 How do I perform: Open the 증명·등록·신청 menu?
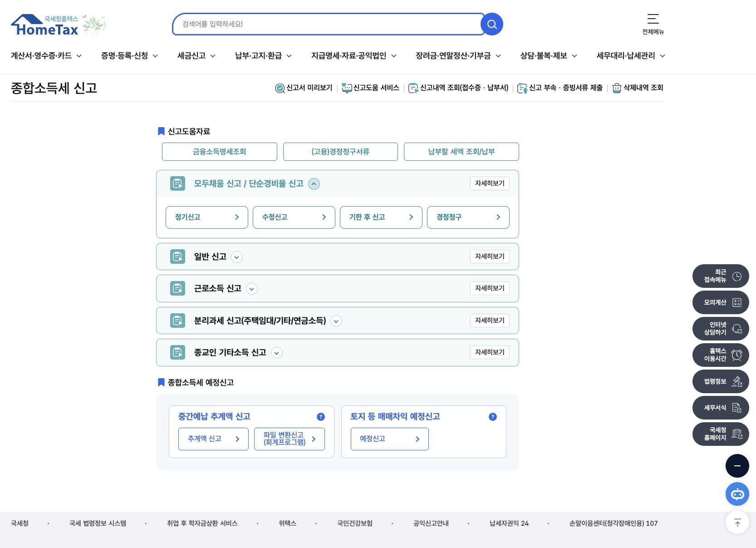130,56
